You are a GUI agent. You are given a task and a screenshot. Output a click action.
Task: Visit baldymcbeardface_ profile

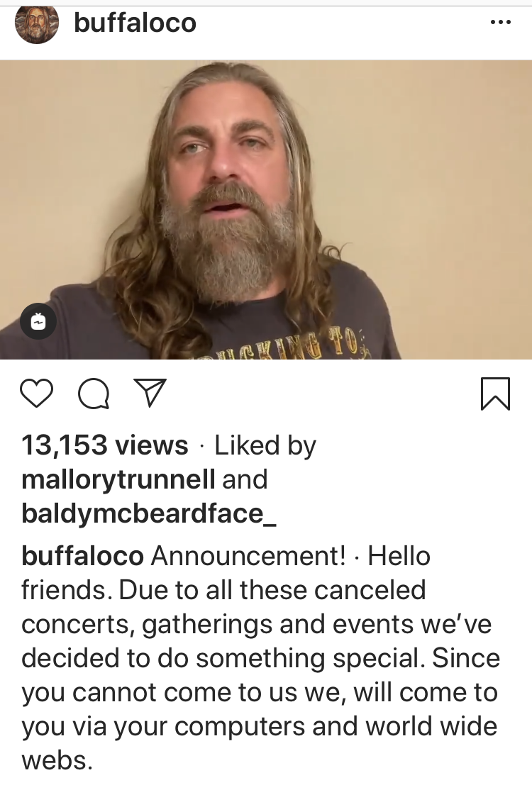[x=148, y=513]
